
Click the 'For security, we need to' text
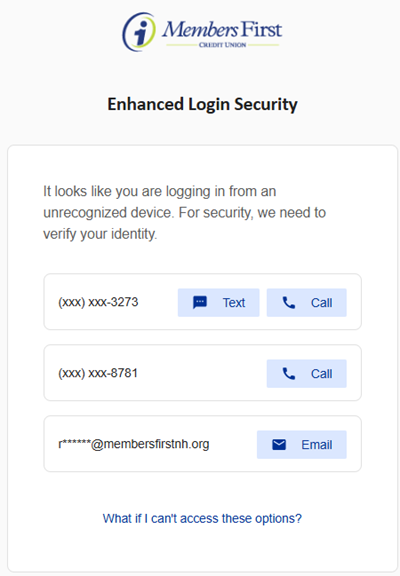(252, 213)
